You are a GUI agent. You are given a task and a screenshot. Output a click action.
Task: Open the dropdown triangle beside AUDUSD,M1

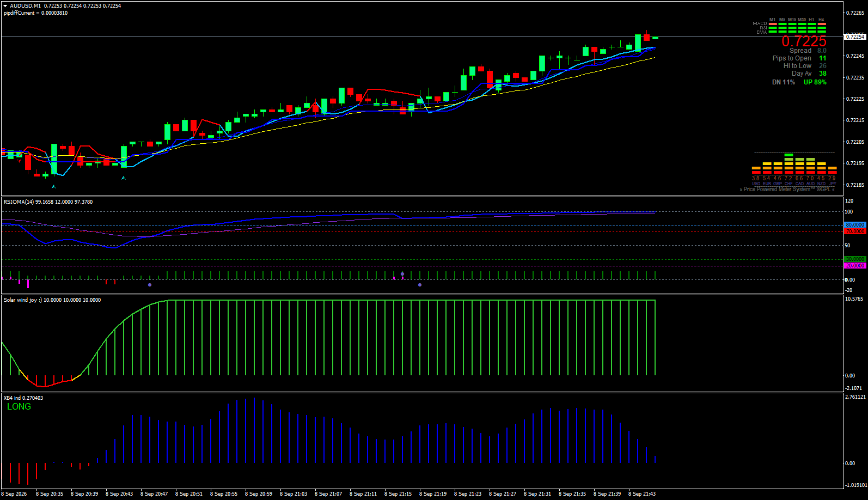(x=5, y=6)
